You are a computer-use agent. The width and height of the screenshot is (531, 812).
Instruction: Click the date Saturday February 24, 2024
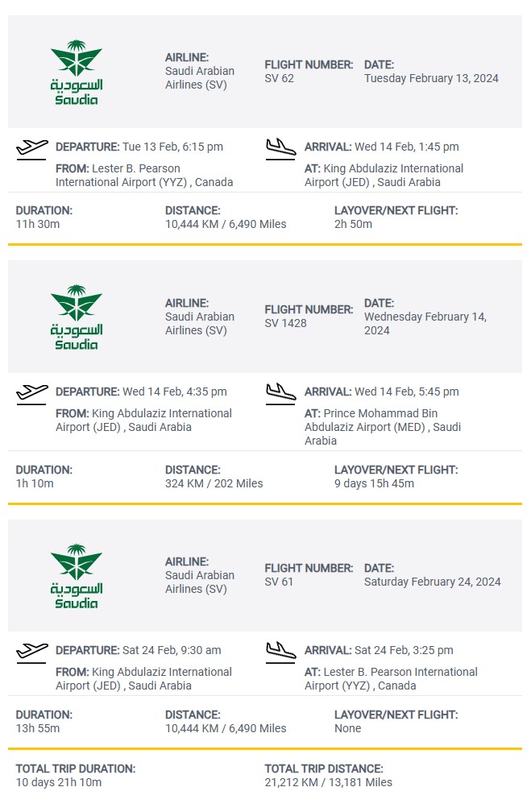point(432,582)
